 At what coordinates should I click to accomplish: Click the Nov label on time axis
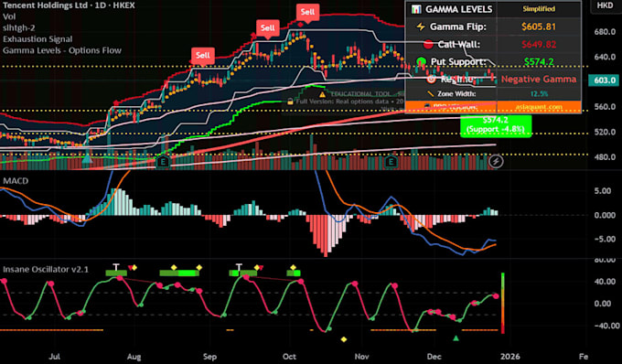click(361, 356)
